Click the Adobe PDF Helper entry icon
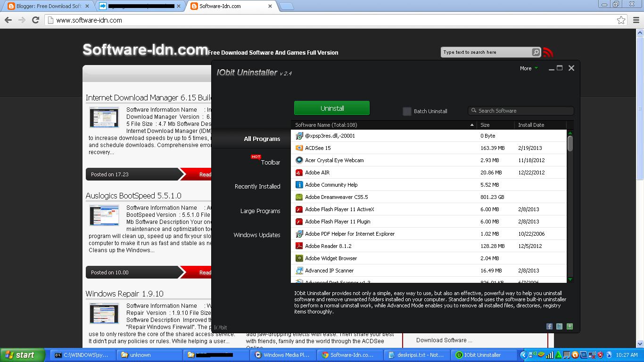 point(299,234)
